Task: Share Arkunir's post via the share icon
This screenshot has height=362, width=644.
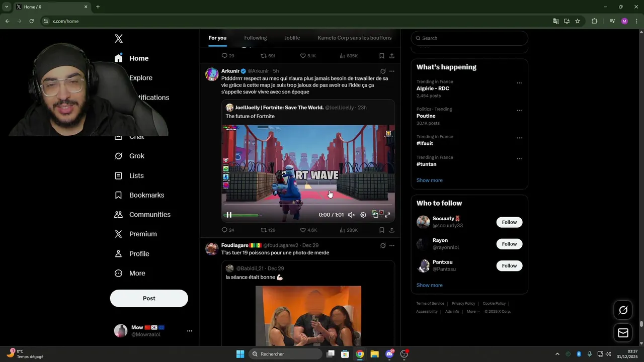Action: coord(392,230)
